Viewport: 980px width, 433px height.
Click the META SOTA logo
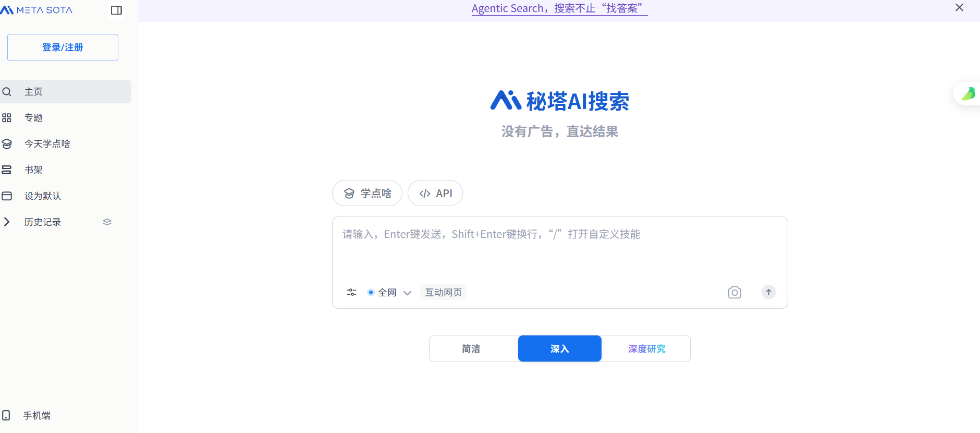point(36,10)
